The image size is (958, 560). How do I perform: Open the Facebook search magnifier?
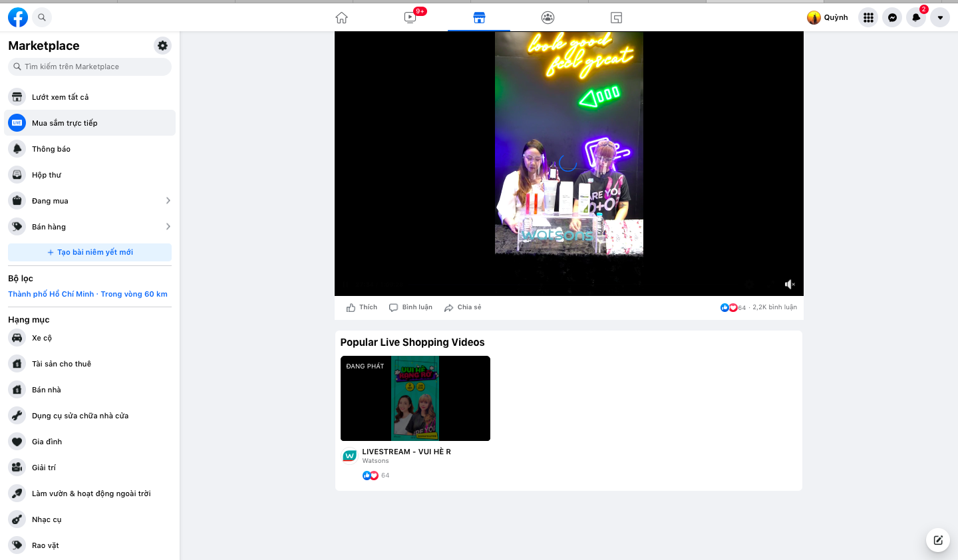tap(42, 17)
